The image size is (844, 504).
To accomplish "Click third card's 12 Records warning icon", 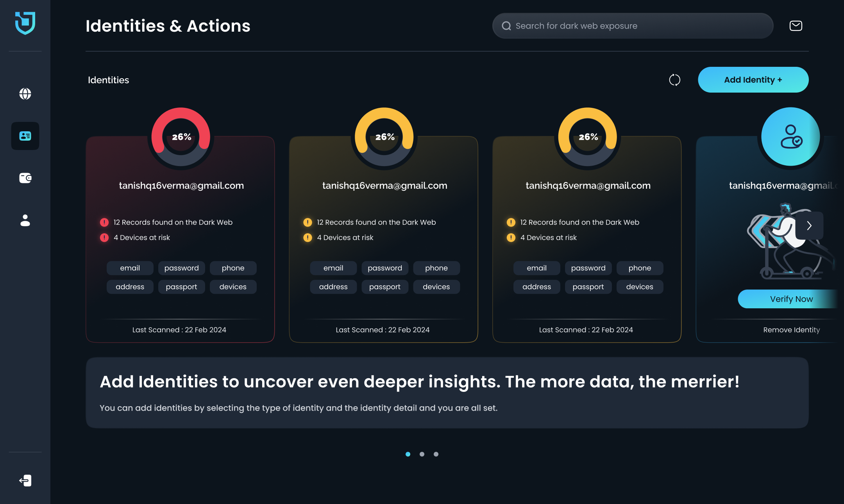I will point(511,222).
